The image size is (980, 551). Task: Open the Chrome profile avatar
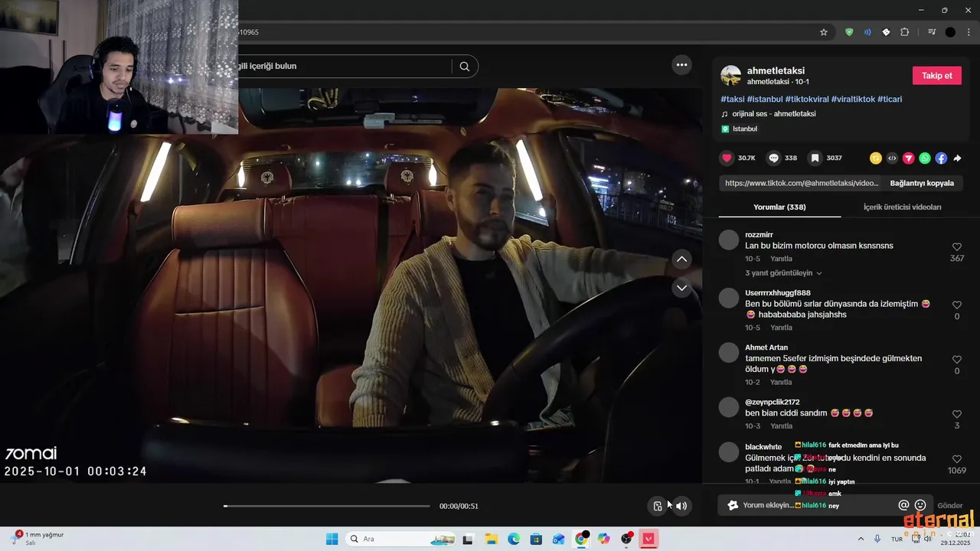point(950,32)
